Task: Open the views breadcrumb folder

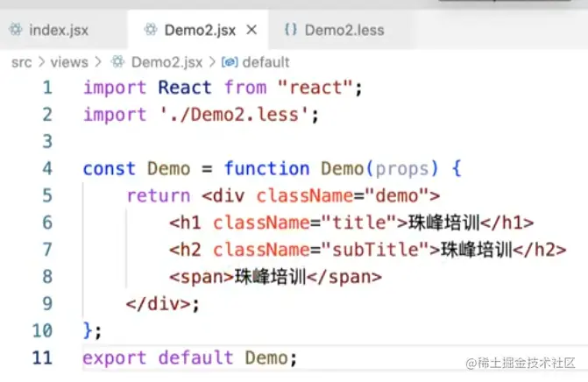Action: (x=69, y=62)
